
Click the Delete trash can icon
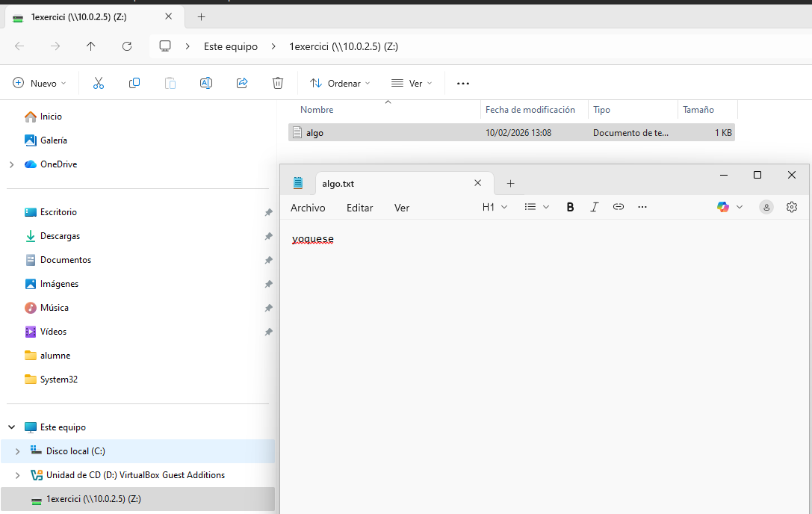[x=278, y=83]
